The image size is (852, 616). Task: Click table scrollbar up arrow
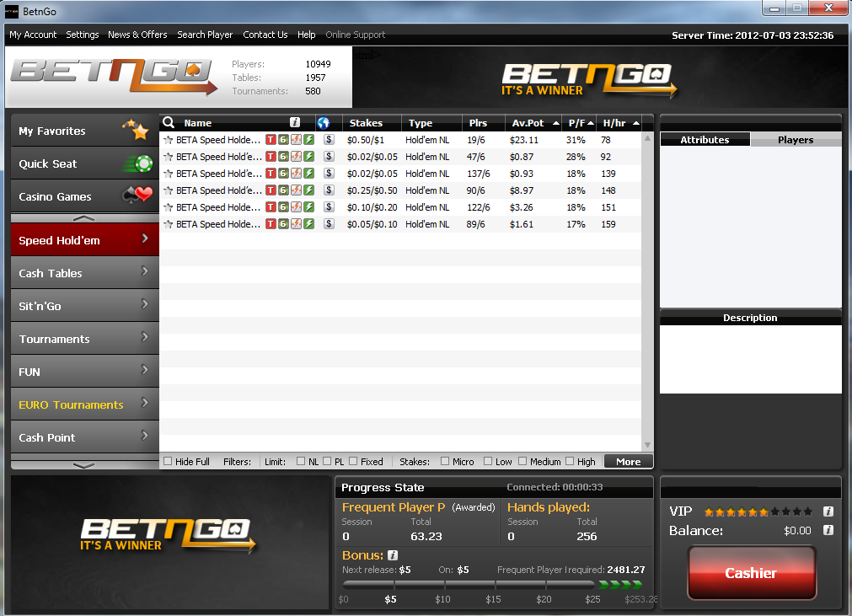point(647,138)
